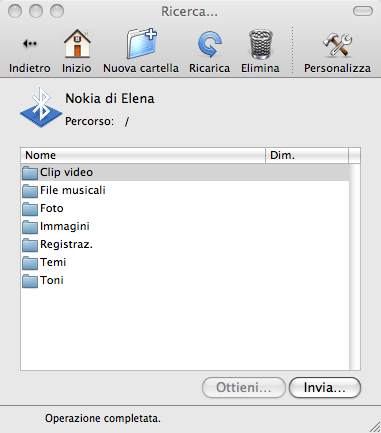This screenshot has height=433, width=381.
Task: Select the Foto folder icon
Action: [30, 209]
